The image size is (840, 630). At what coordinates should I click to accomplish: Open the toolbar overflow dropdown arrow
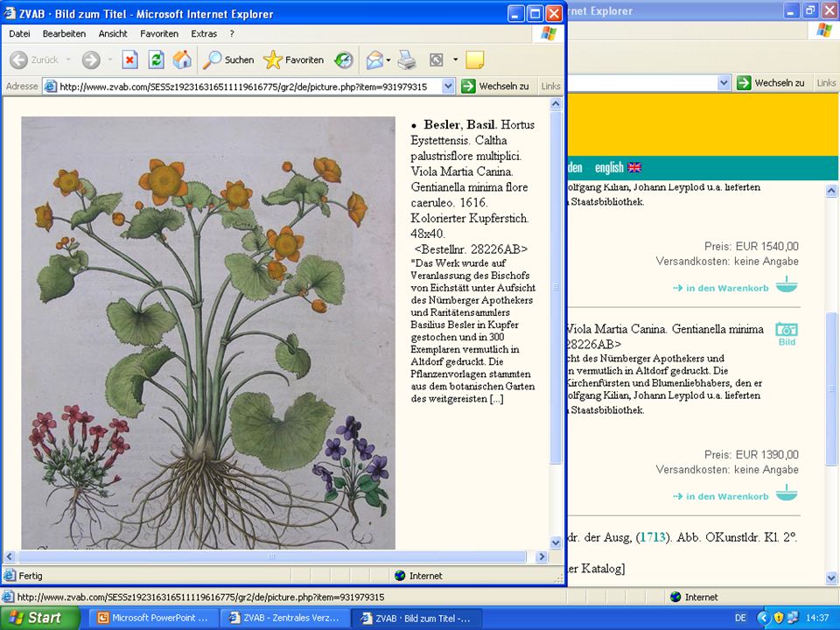455,59
